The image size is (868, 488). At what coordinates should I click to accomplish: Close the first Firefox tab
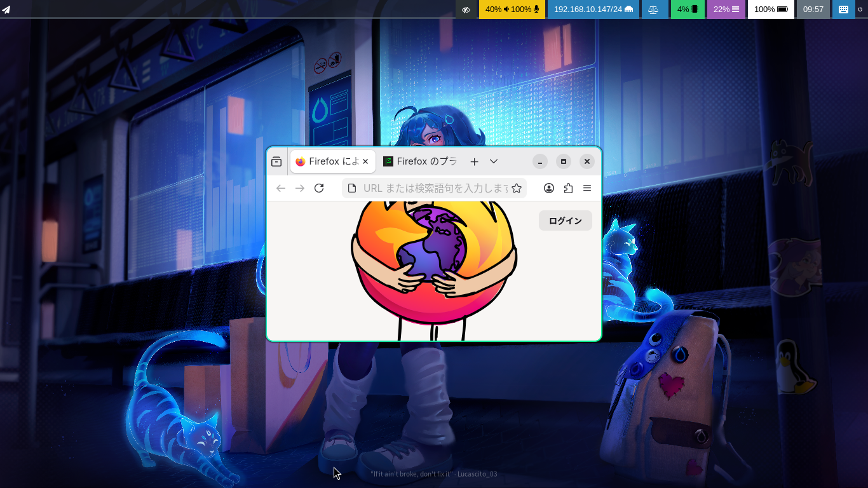tap(365, 161)
